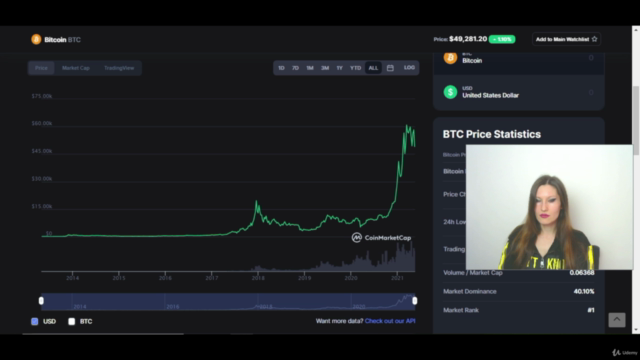Screen dimensions: 640x360
Task: Click the Volume / Market Cap 0.06368 value
Action: point(582,273)
